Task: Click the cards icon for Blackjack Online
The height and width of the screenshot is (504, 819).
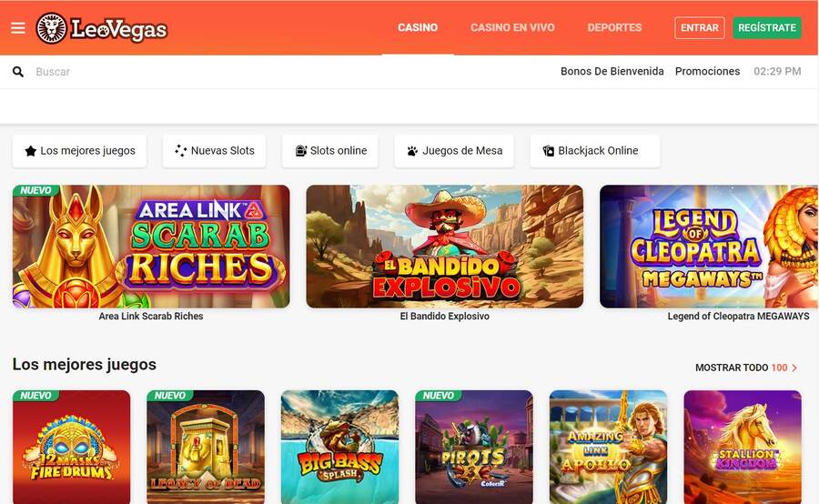Action: [549, 151]
